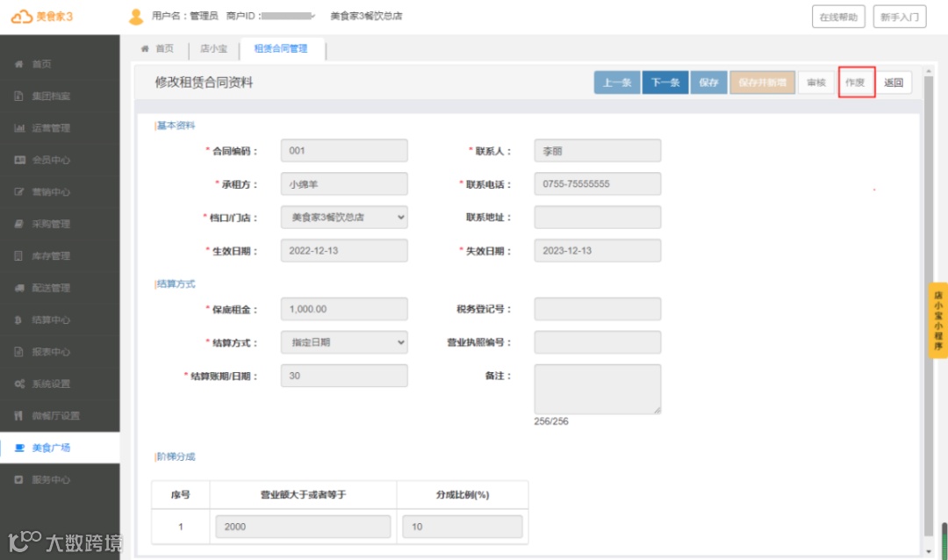Screen dimensions: 948x560
Task: Go to next record with 下一条
Action: point(665,83)
